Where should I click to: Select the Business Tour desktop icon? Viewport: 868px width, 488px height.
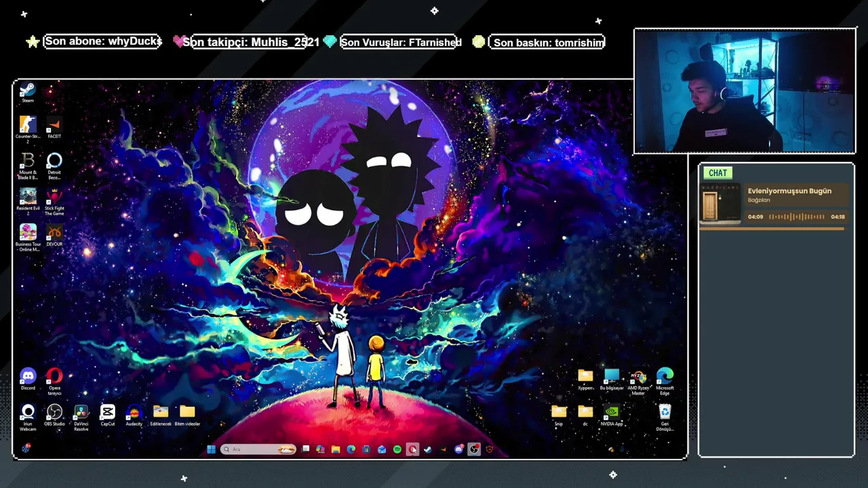point(28,237)
